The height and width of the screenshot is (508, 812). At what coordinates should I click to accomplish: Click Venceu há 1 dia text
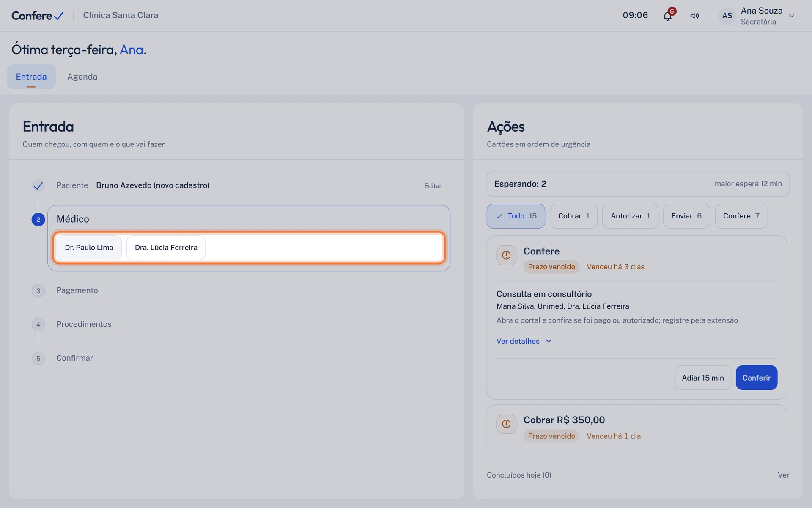tap(613, 436)
